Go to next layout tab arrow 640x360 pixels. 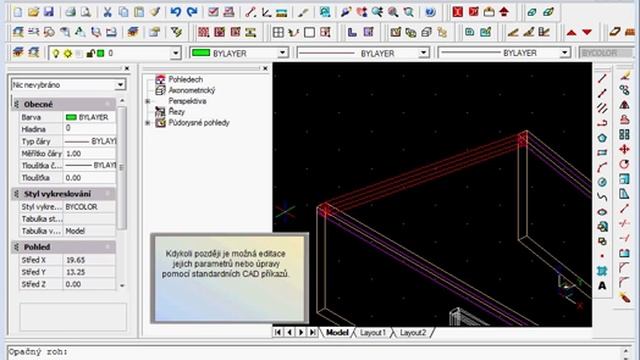301,332
